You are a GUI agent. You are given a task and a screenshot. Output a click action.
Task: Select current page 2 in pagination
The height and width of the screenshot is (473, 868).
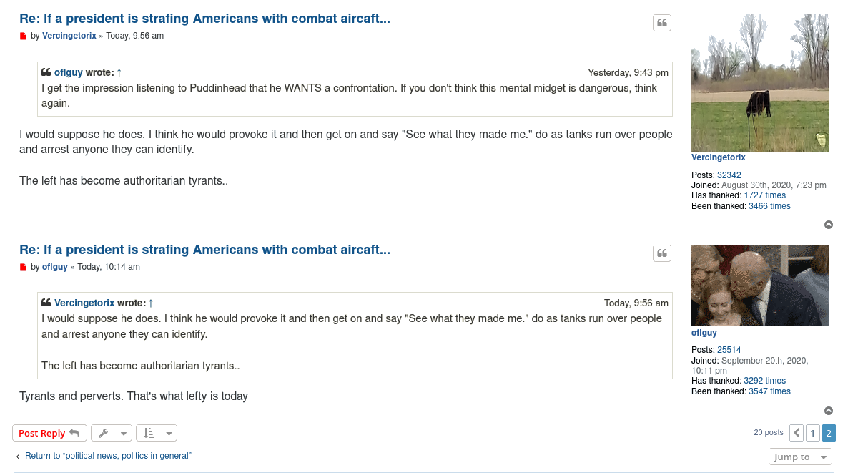click(x=829, y=433)
